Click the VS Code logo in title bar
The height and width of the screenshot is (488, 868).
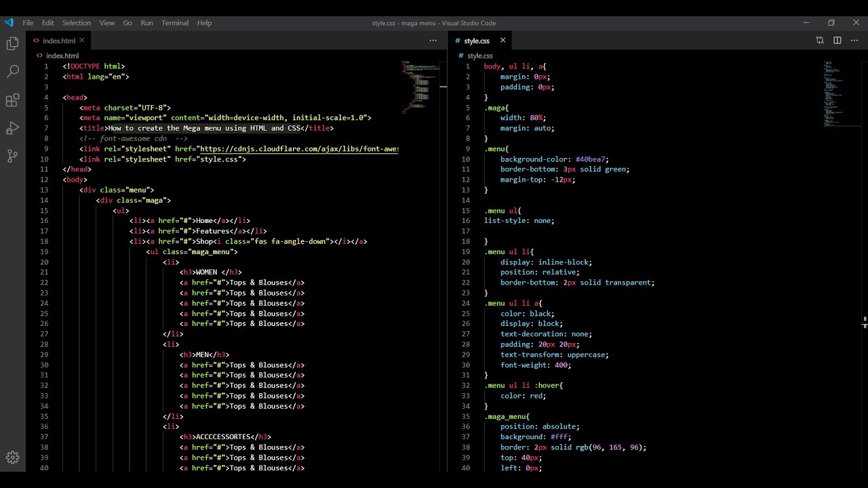(x=9, y=22)
